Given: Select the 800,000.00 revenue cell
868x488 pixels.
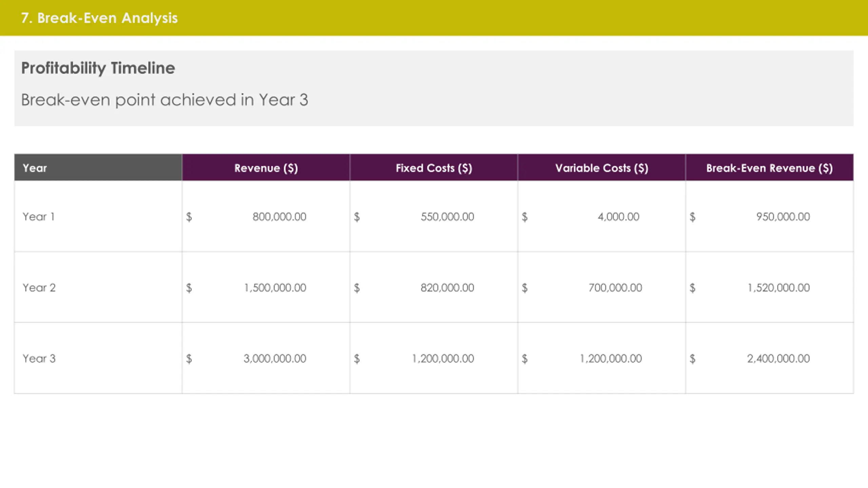Looking at the screenshot, I should point(266,217).
